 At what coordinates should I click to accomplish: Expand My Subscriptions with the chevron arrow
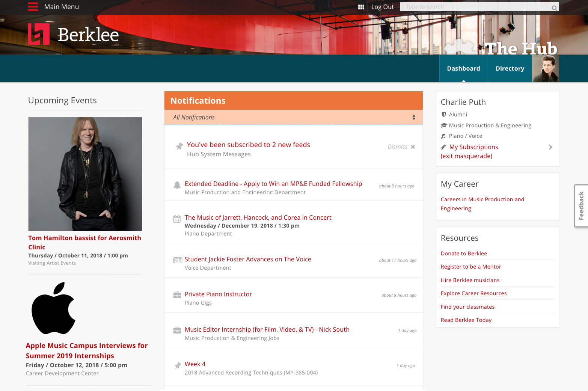[x=550, y=147]
